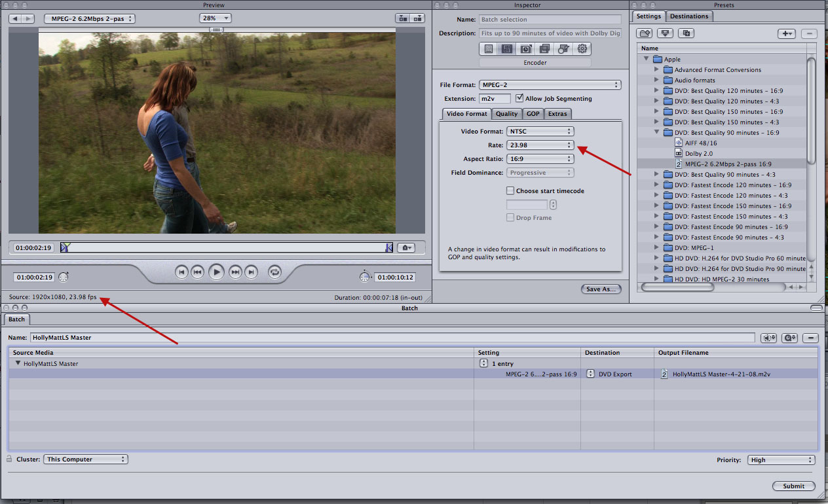Enable the Choose start timecode checkbox
The image size is (828, 504).
point(510,191)
